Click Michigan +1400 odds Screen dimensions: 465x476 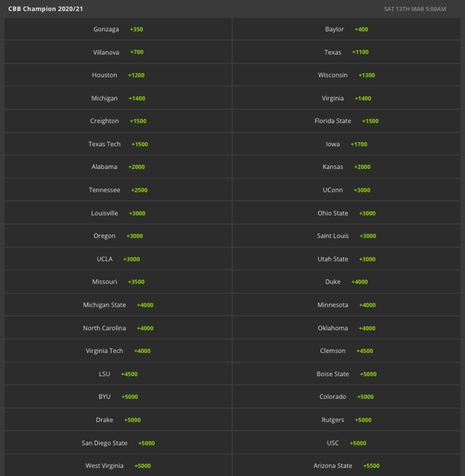[118, 98]
